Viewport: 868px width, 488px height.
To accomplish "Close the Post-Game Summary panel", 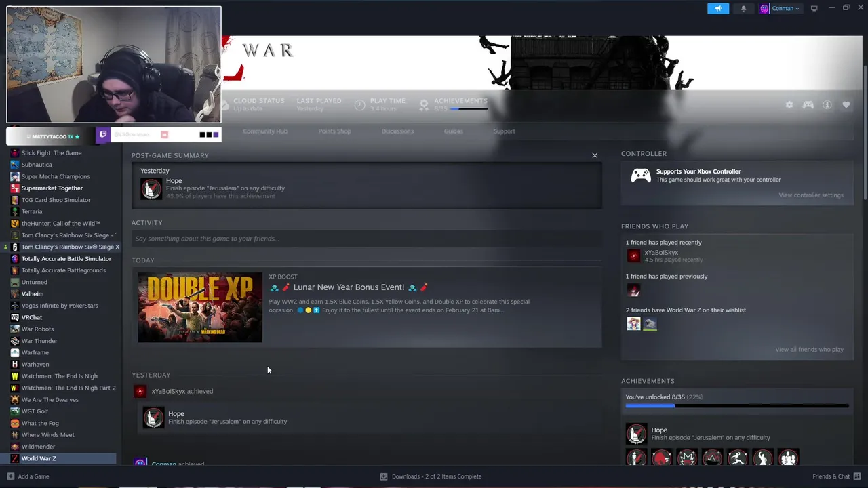I will (595, 155).
